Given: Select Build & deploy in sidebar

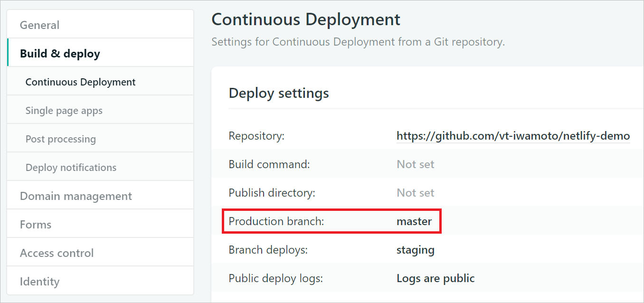Looking at the screenshot, I should click(59, 53).
